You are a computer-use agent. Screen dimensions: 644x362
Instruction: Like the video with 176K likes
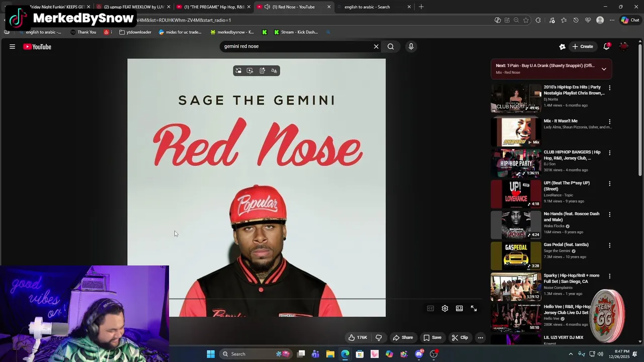(358, 337)
